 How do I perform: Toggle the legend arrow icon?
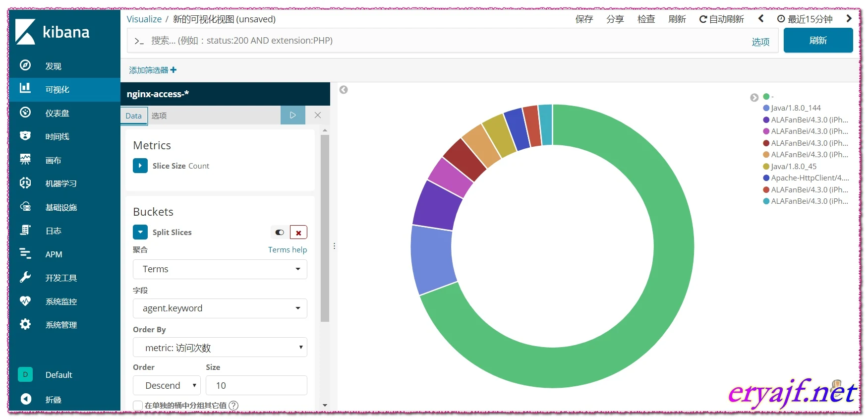(754, 98)
